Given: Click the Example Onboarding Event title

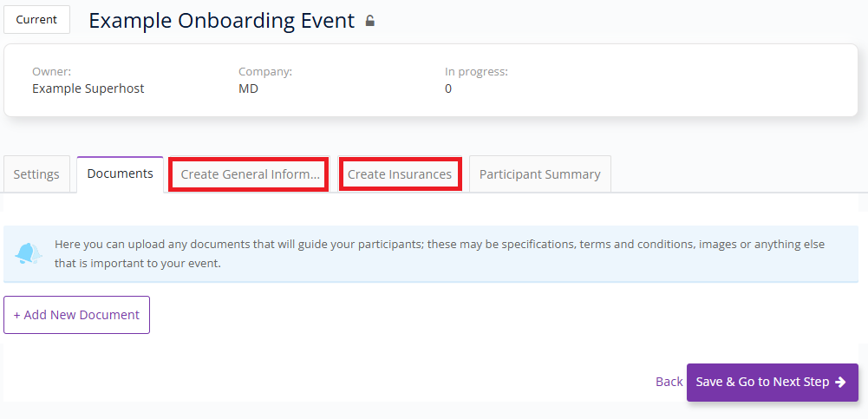Looking at the screenshot, I should coord(221,21).
